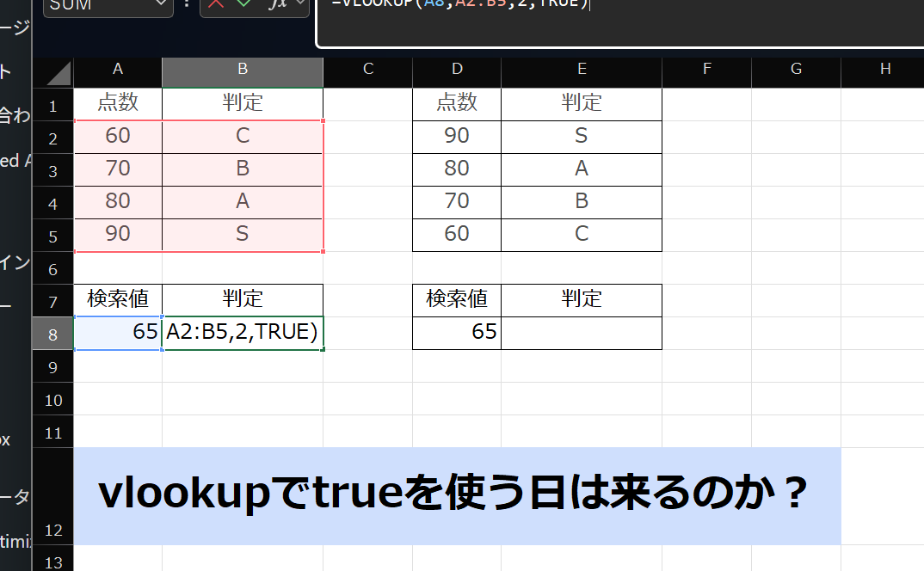The height and width of the screenshot is (571, 924).
Task: Select cell A5 containing 90
Action: [x=118, y=234]
